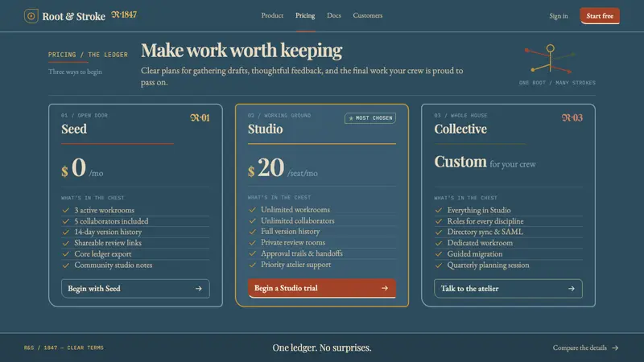644x362 pixels.
Task: Click the Talk to the atelier button
Action: (508, 289)
